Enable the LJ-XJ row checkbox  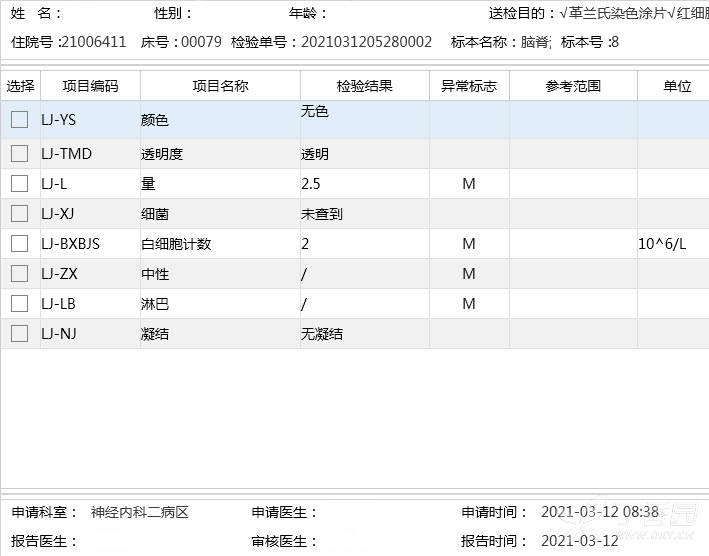19,214
